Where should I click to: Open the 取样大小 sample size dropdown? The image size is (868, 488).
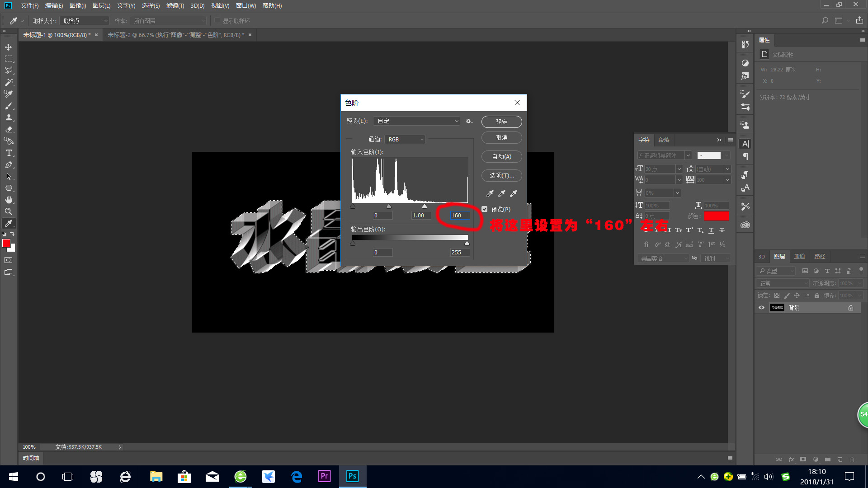pyautogui.click(x=85, y=21)
